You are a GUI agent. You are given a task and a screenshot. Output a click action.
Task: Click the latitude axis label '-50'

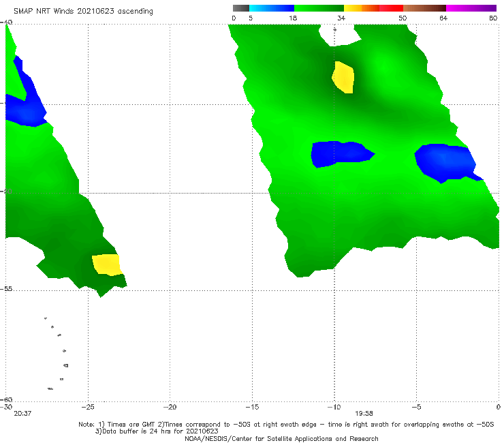[x=6, y=191]
